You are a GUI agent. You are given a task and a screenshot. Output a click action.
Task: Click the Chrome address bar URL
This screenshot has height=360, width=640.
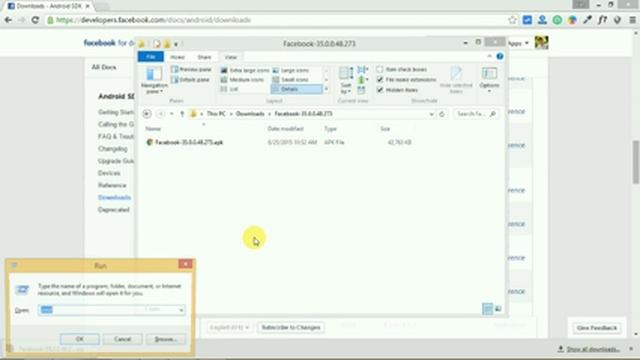tap(153, 20)
